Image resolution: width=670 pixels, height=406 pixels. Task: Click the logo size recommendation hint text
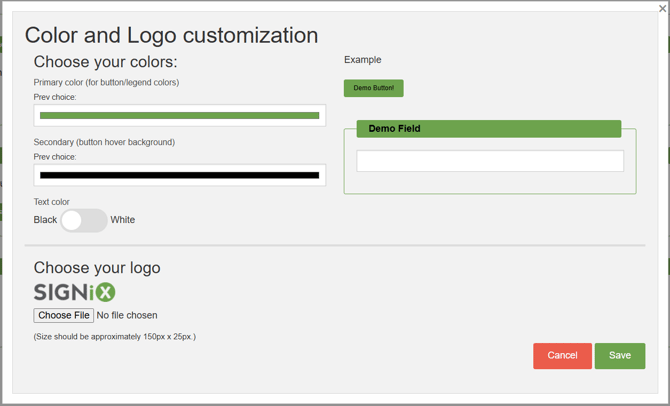[115, 337]
